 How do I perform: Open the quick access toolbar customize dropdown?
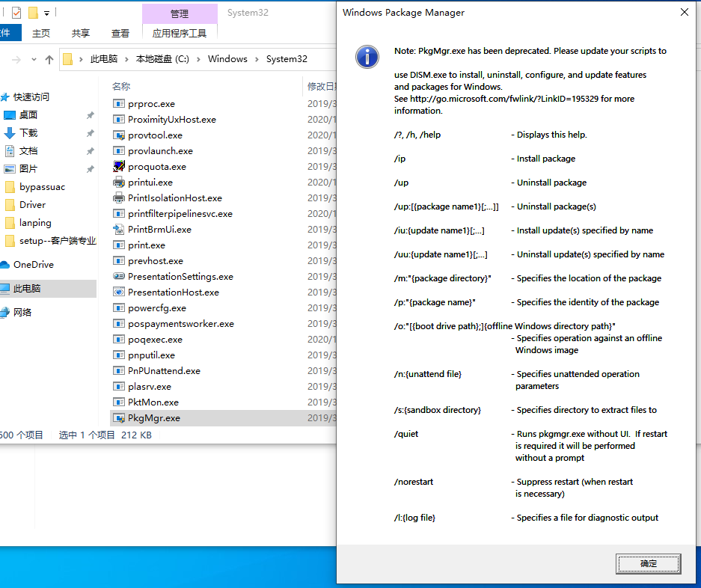(x=46, y=13)
